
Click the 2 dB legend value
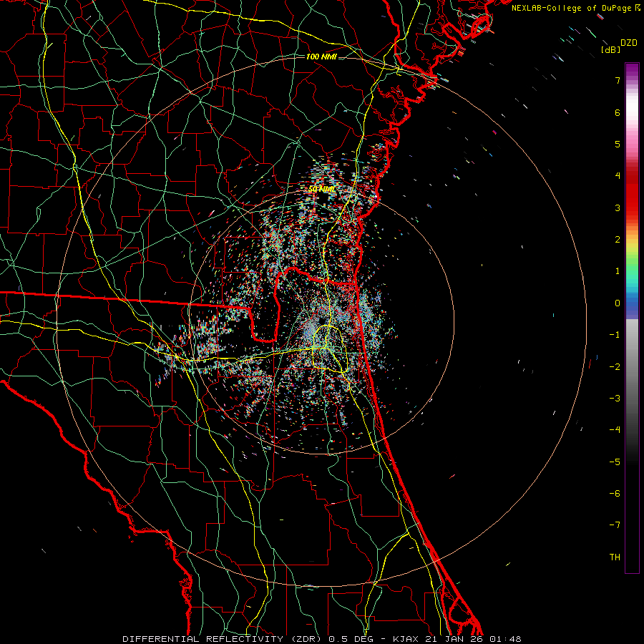(x=618, y=240)
